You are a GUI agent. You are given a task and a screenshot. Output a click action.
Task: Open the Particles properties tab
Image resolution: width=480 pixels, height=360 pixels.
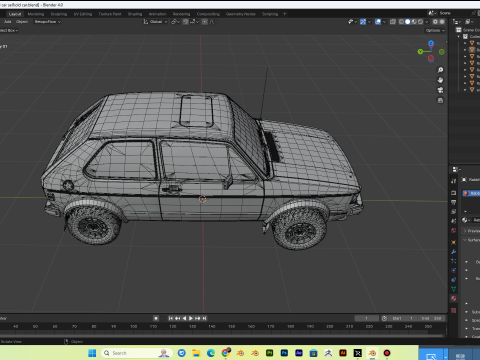[453, 261]
